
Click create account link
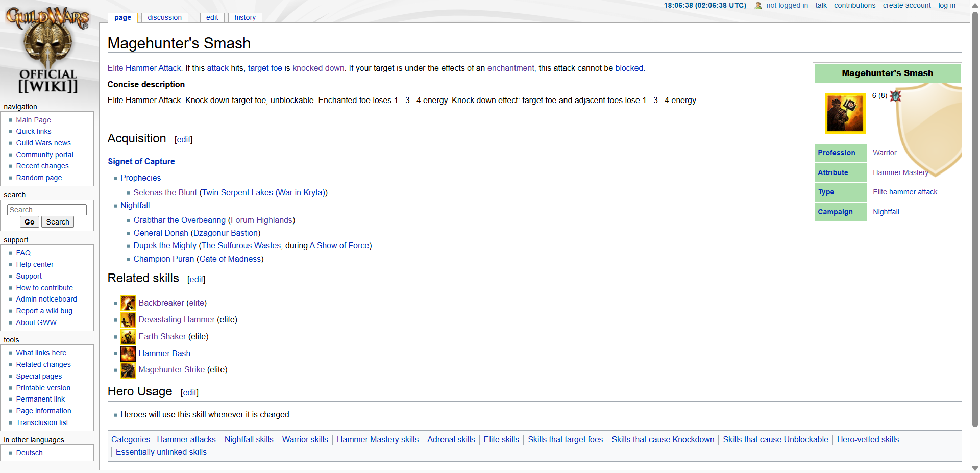pos(906,5)
